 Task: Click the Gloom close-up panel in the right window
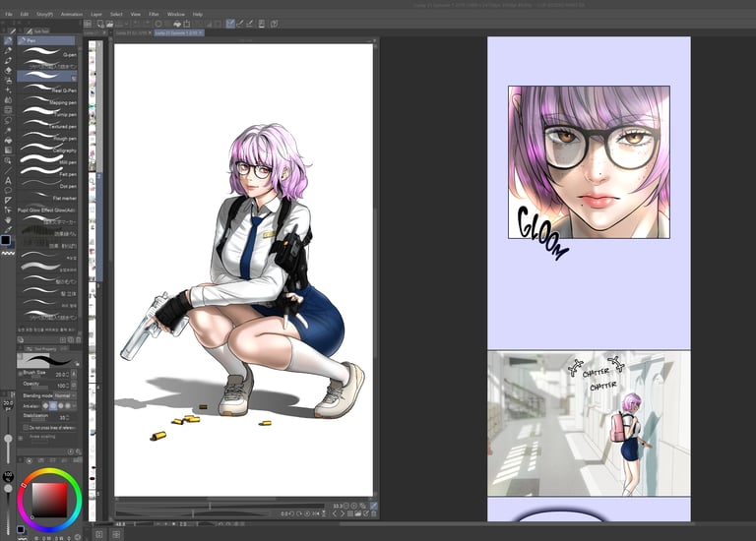(x=589, y=162)
